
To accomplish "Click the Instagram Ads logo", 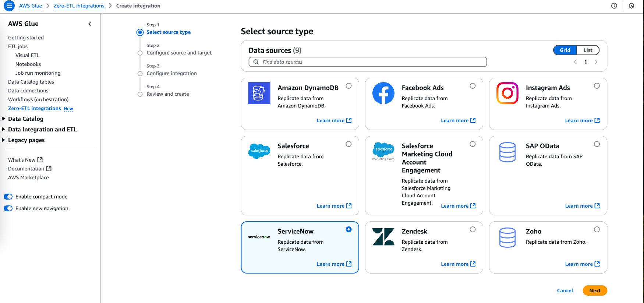I will (507, 93).
